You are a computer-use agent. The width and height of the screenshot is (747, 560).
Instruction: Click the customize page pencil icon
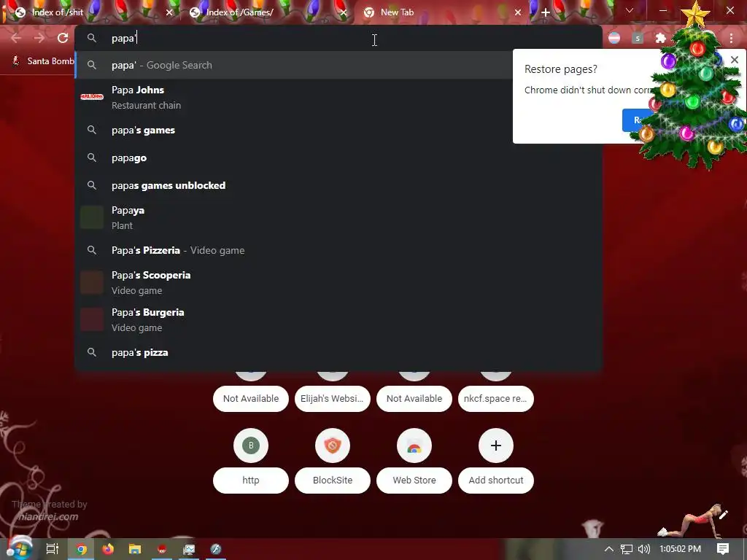(x=723, y=514)
